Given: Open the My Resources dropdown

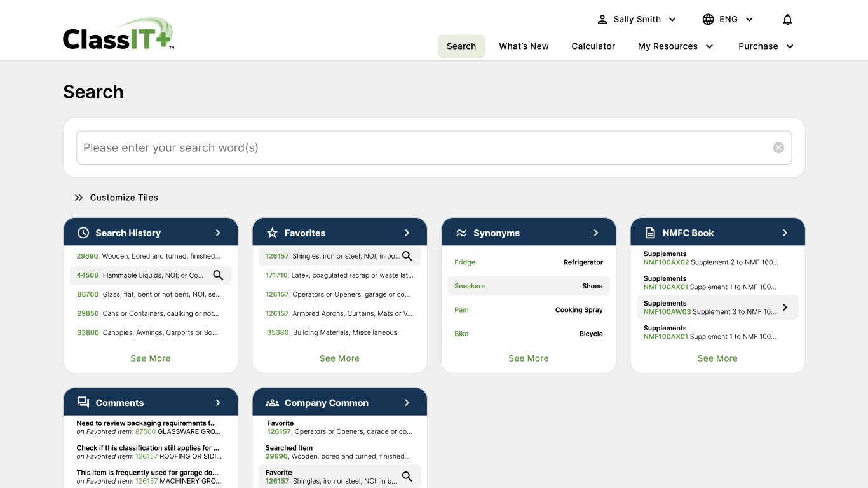Looking at the screenshot, I should tap(675, 46).
